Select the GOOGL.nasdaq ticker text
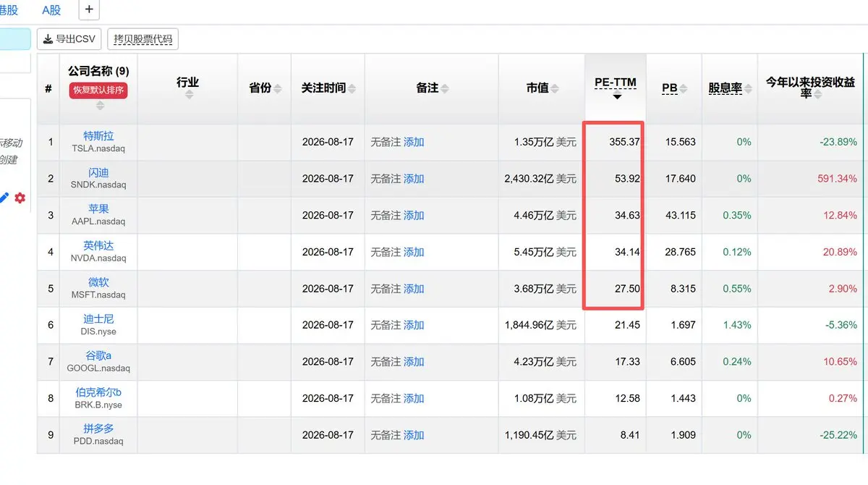 coord(98,368)
